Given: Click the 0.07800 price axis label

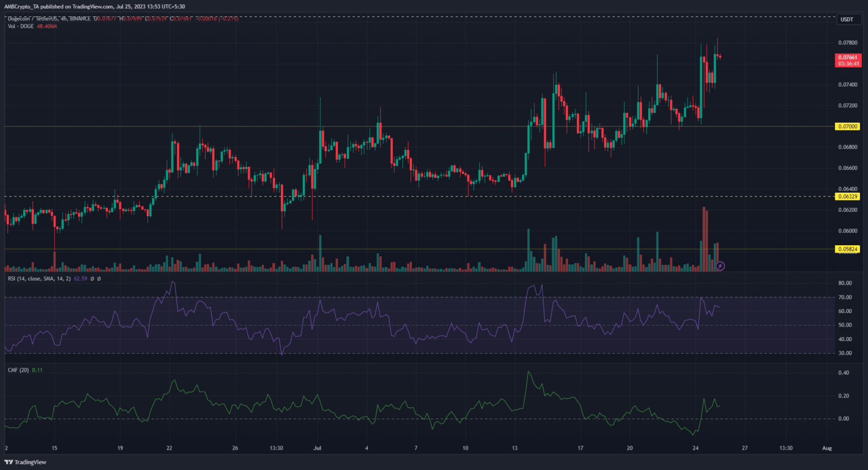Looking at the screenshot, I should (847, 43).
